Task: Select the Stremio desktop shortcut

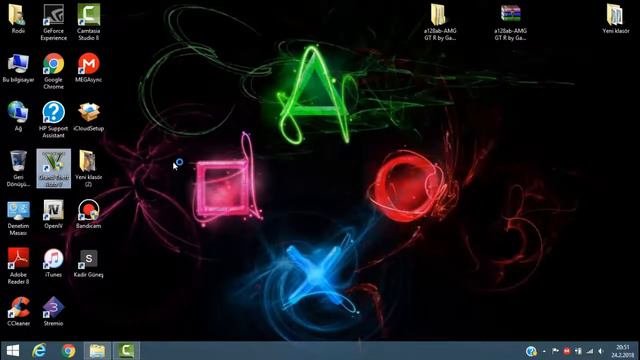Action: coord(53,311)
